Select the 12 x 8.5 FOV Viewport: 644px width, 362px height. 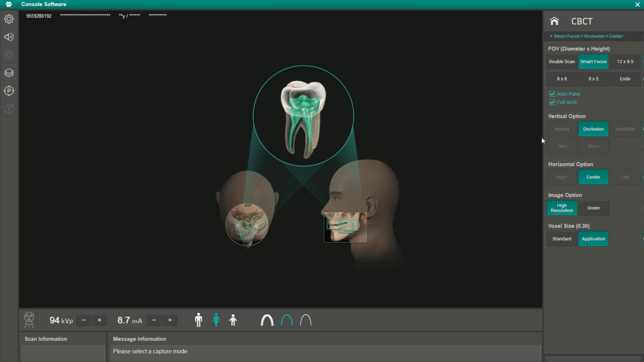(625, 62)
